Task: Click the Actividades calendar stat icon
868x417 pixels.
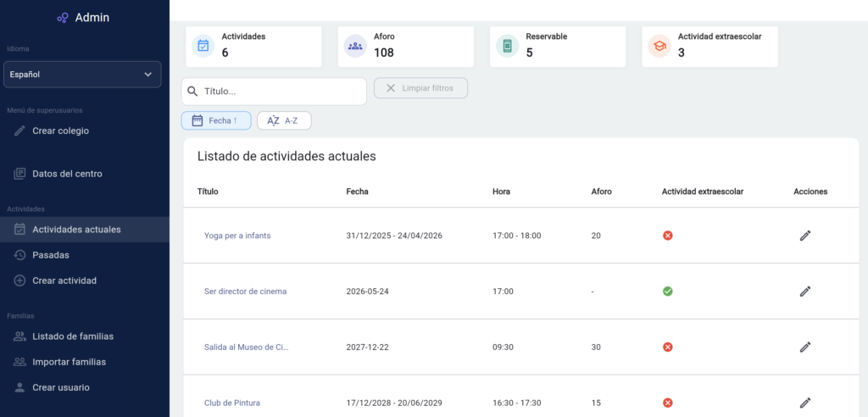Action: (x=203, y=46)
